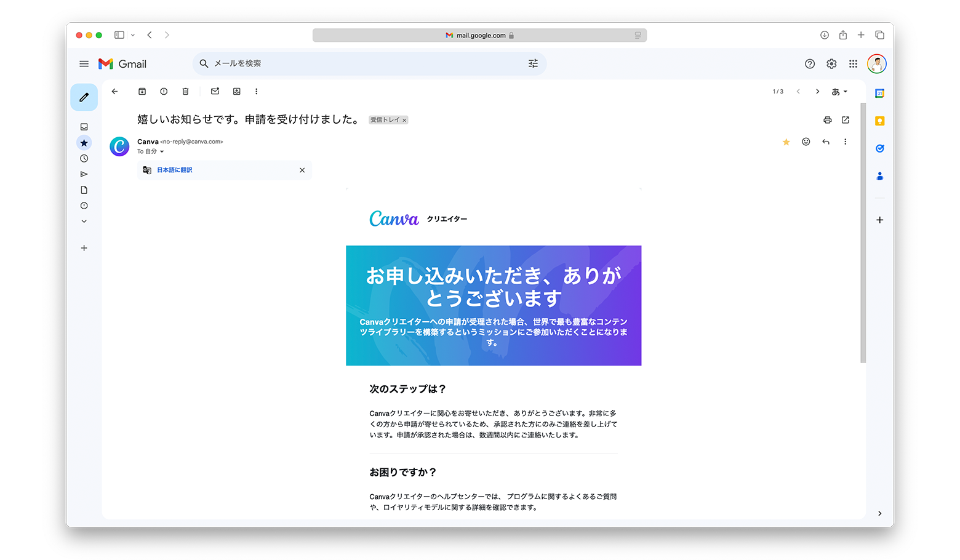The width and height of the screenshot is (960, 560).
Task: Open the Google account profile picture
Action: 877,63
